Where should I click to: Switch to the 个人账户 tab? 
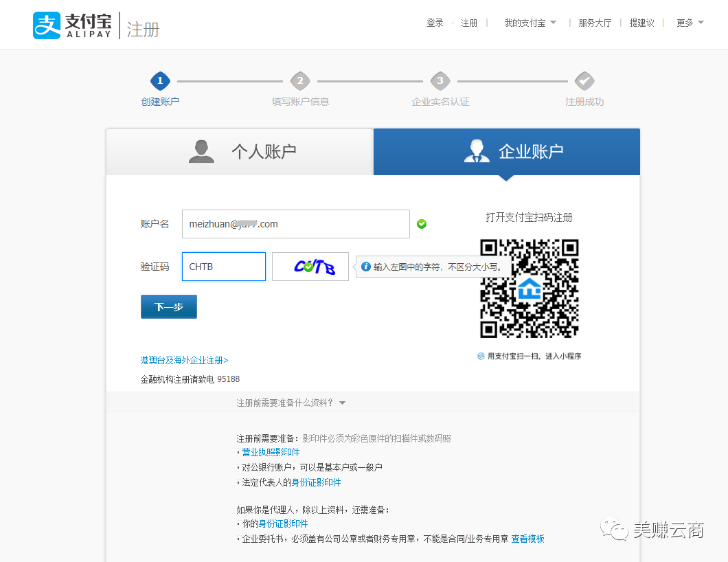[x=240, y=152]
